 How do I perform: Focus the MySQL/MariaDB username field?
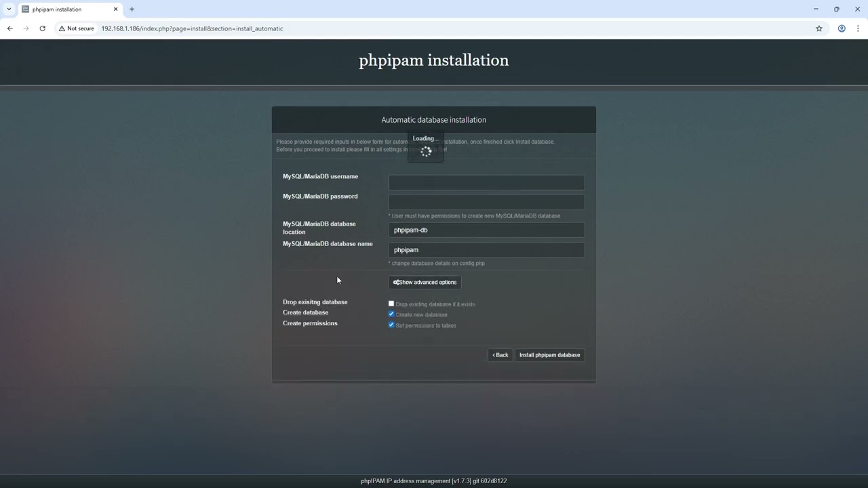tap(486, 182)
